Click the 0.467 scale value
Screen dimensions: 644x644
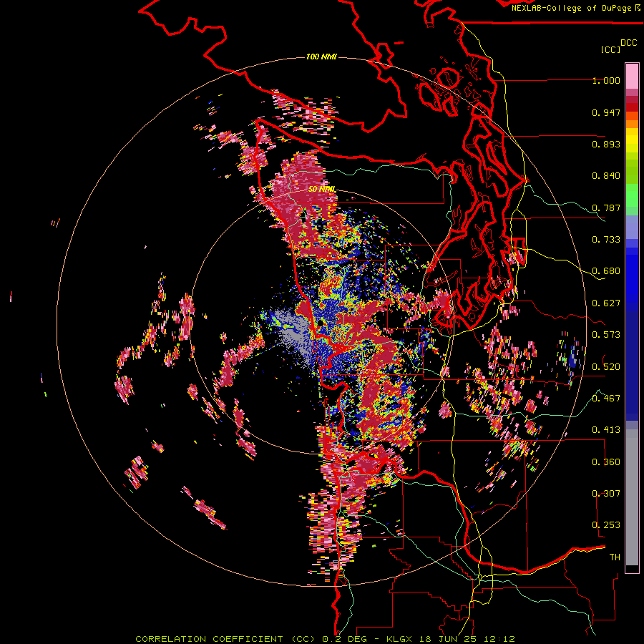(606, 399)
